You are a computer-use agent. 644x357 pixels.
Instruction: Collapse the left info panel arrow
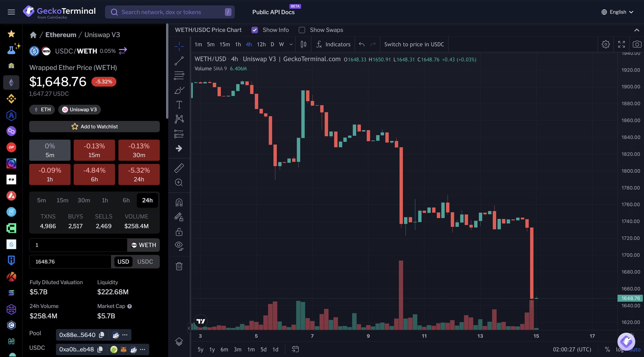tap(189, 328)
